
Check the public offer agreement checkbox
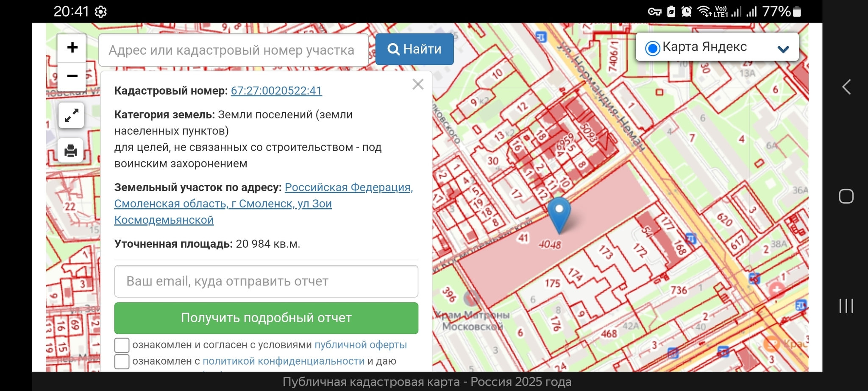pos(122,345)
